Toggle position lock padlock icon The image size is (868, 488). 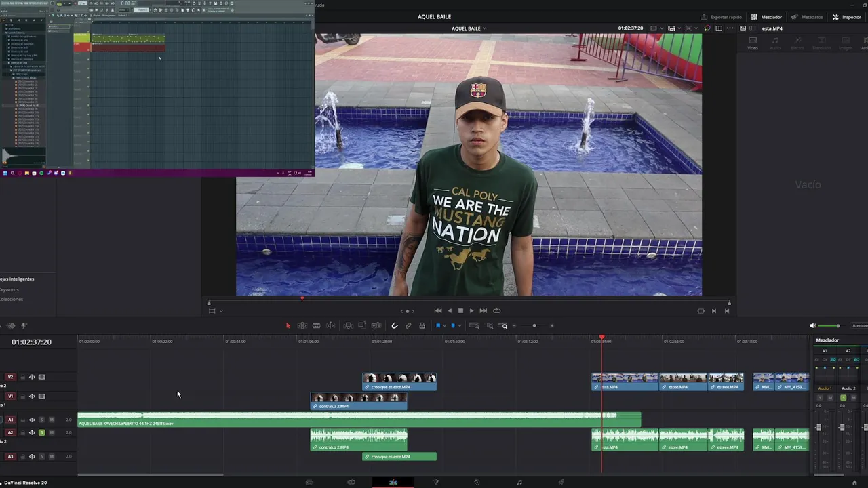click(x=422, y=326)
